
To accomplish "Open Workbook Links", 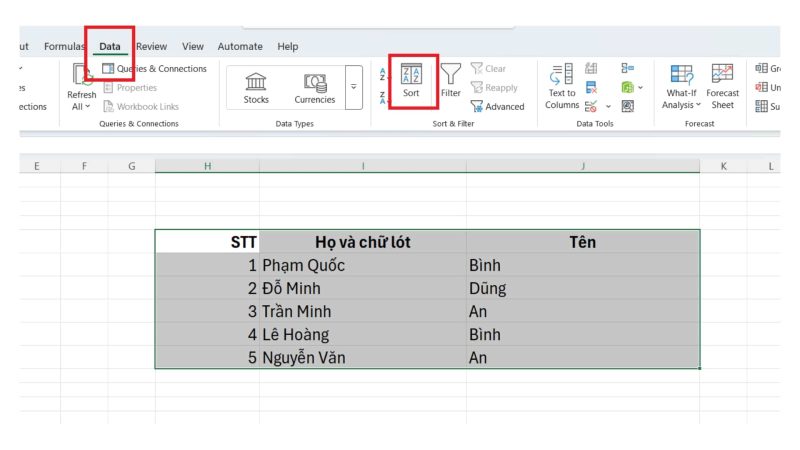I will pyautogui.click(x=141, y=106).
